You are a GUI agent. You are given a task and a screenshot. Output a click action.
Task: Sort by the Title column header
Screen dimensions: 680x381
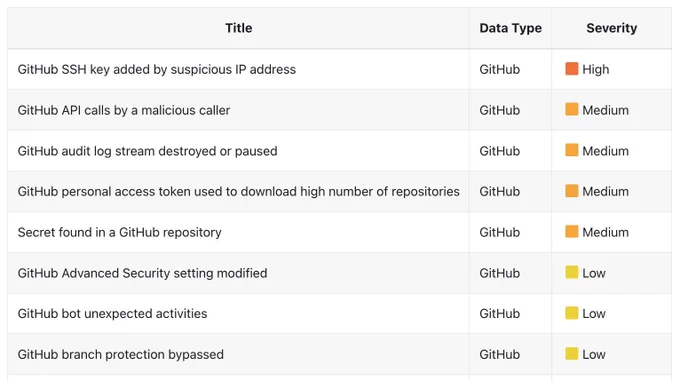click(x=239, y=28)
